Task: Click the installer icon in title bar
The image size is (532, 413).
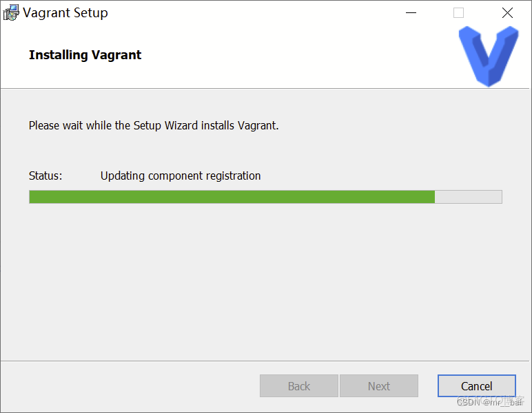Action: coord(11,12)
